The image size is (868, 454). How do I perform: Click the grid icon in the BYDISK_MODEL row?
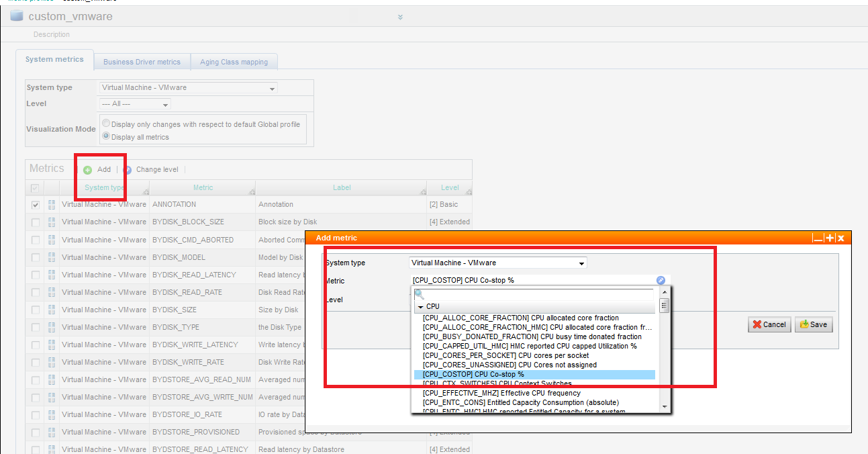52,257
